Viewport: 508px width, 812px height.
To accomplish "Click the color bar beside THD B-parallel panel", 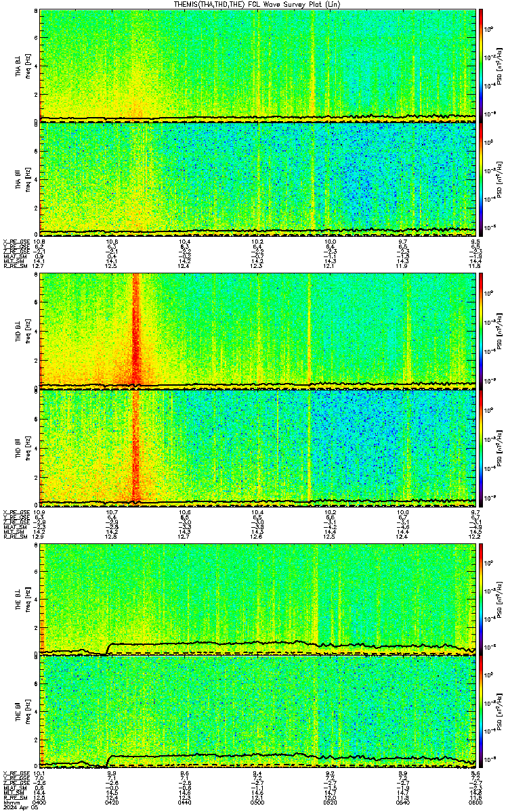I will (x=482, y=447).
